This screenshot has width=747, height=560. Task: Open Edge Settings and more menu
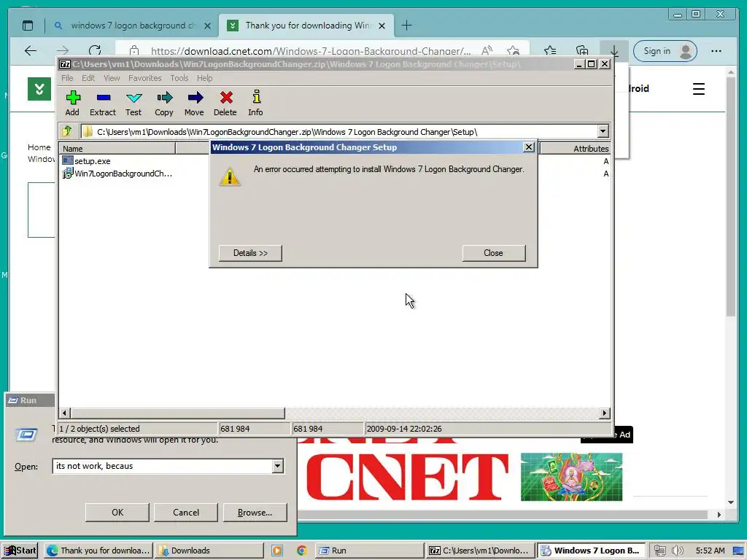coord(716,51)
